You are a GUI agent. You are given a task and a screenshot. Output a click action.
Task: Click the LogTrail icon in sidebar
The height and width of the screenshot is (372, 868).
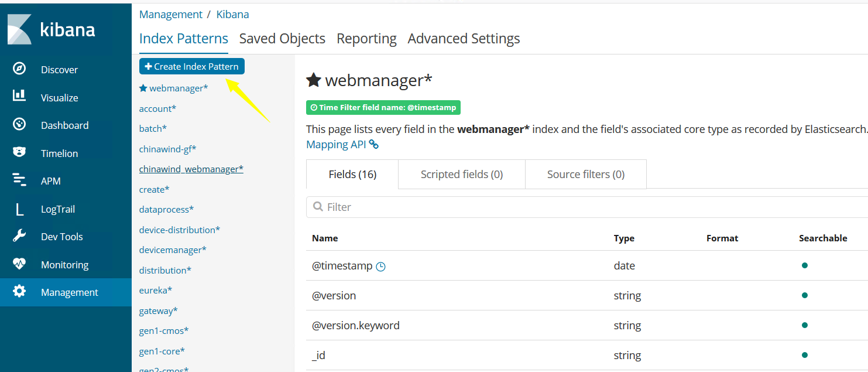tap(19, 209)
